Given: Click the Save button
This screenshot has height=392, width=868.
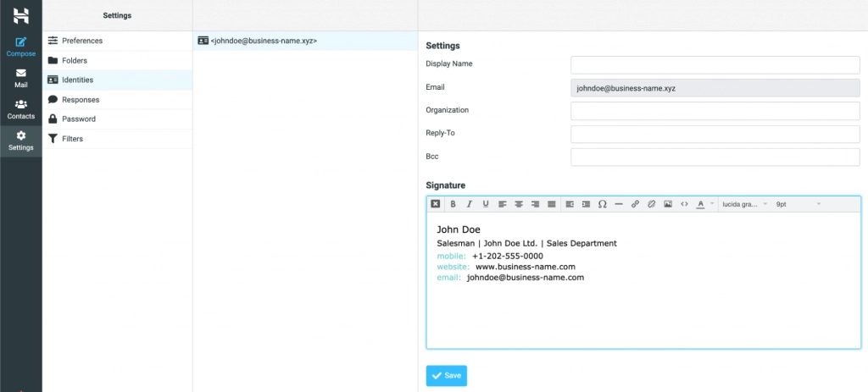Looking at the screenshot, I should tap(446, 376).
